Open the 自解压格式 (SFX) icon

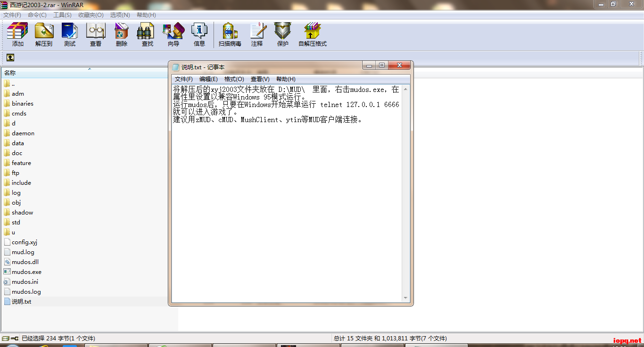pyautogui.click(x=312, y=34)
